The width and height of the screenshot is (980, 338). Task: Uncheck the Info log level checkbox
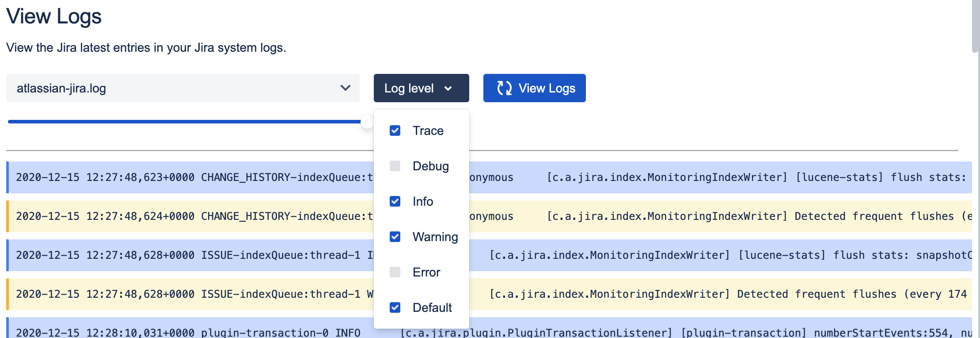(395, 201)
